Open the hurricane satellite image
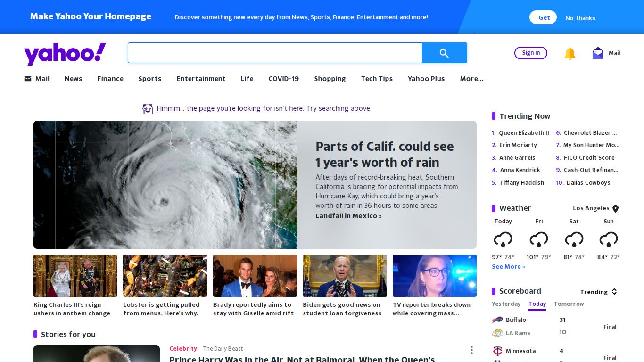Viewport: 644px width, 362px height. [x=165, y=185]
